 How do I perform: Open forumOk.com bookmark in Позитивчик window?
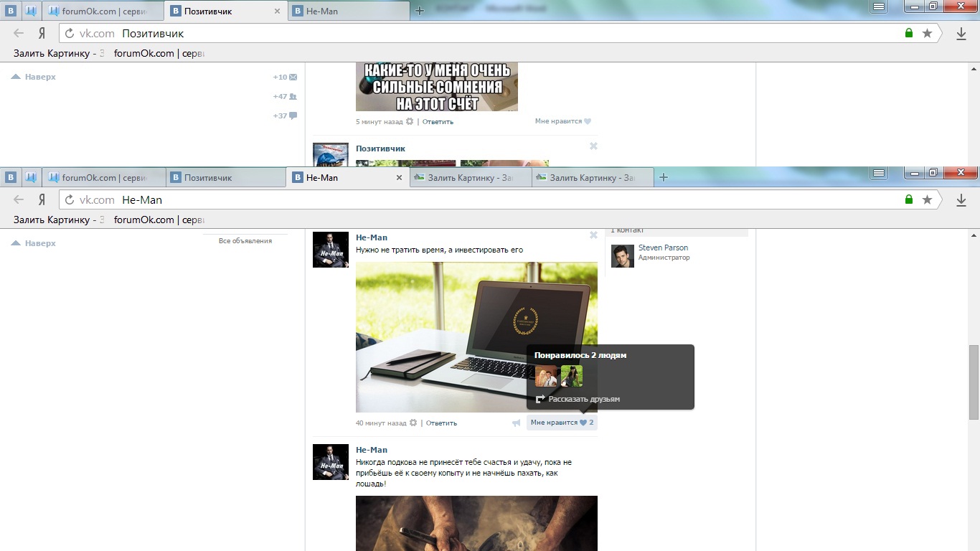pyautogui.click(x=159, y=53)
